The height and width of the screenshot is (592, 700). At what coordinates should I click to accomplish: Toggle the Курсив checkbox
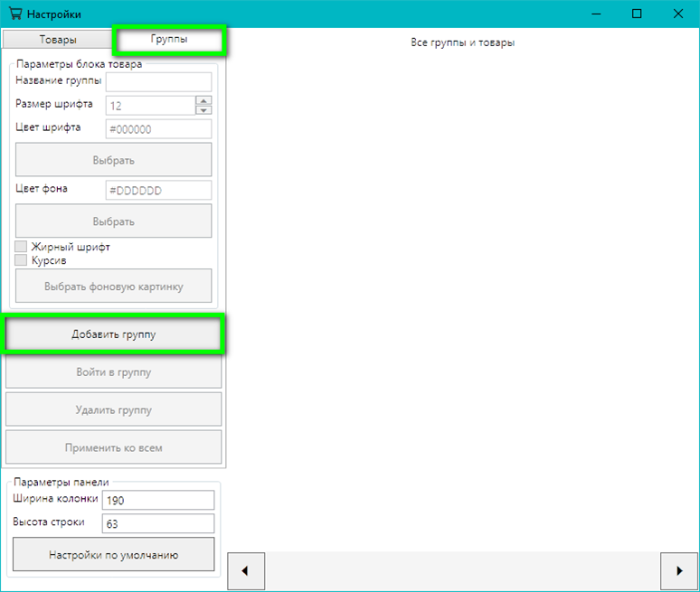click(21, 260)
